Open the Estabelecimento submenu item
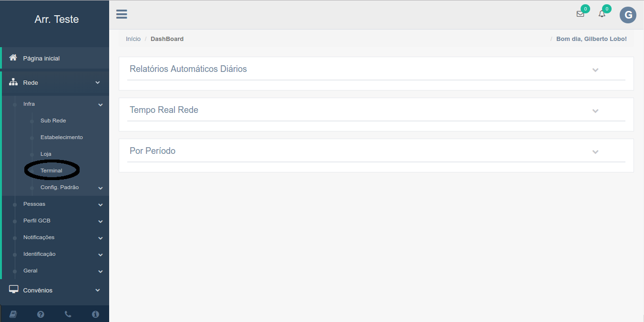The height and width of the screenshot is (322, 644). tap(61, 137)
